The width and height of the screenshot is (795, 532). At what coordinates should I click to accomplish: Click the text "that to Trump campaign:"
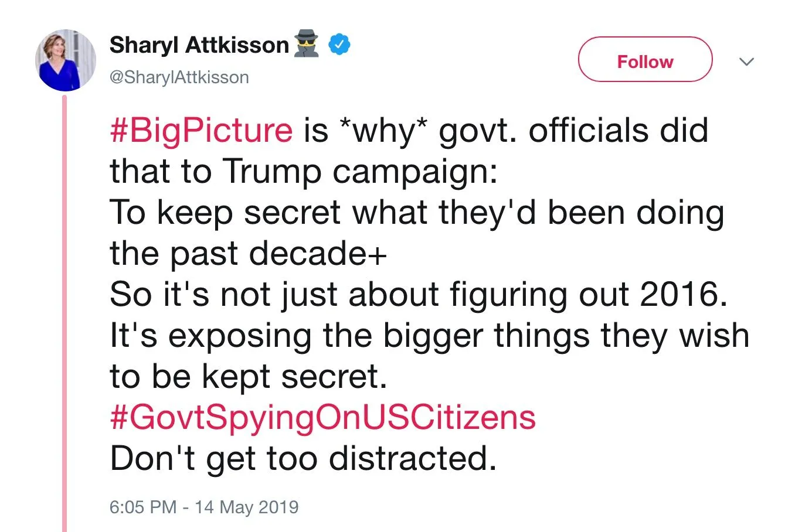pyautogui.click(x=303, y=171)
